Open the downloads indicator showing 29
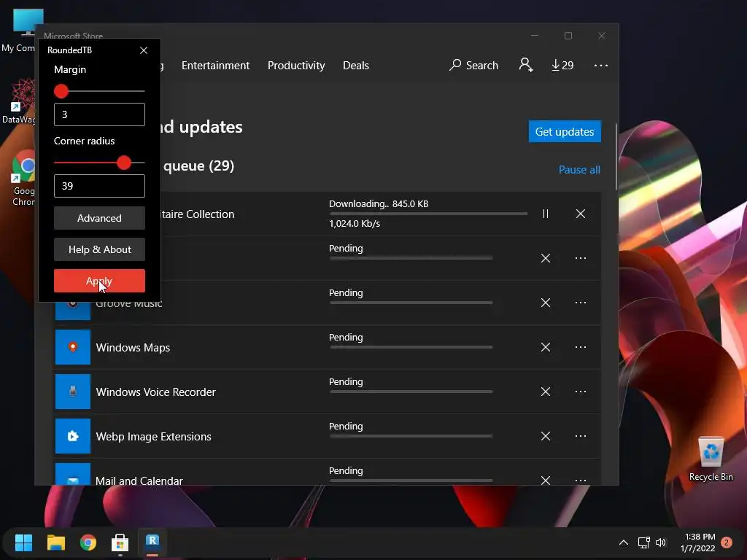Screen dimensions: 747x560 pos(562,65)
